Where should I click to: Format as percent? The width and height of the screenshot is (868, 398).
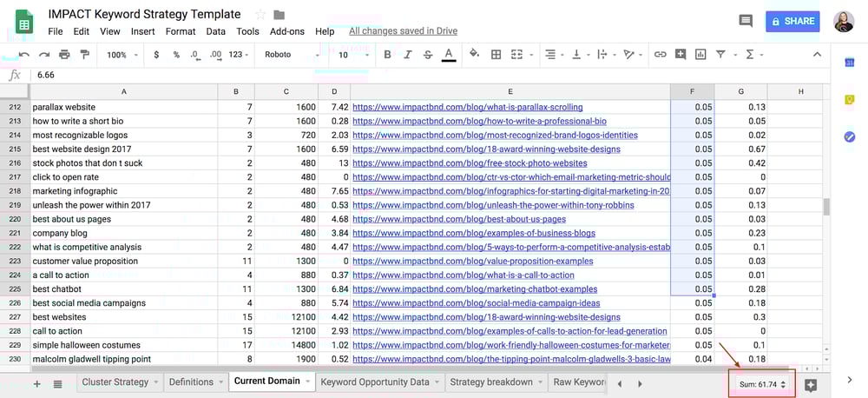pyautogui.click(x=176, y=55)
